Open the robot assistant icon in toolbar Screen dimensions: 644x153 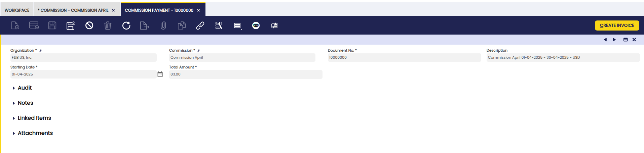click(256, 25)
